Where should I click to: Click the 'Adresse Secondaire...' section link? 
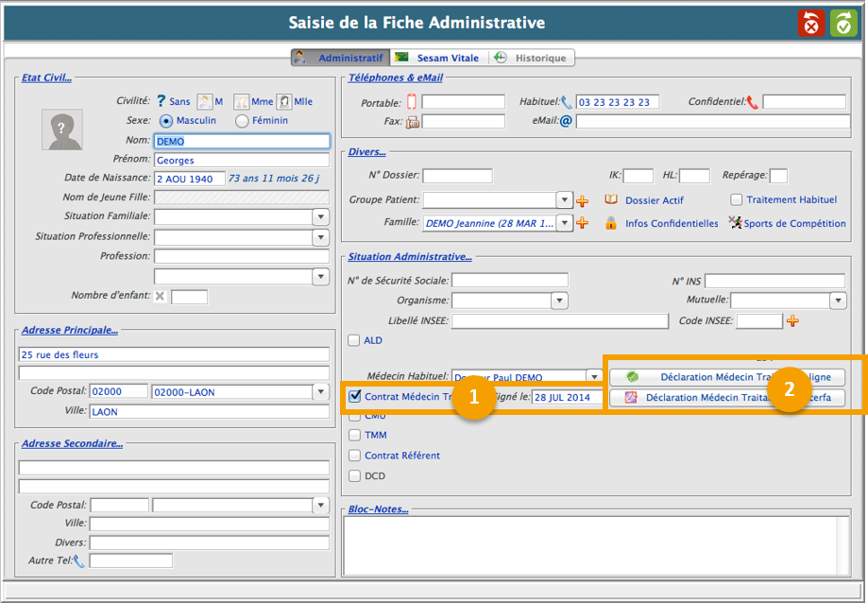[72, 443]
